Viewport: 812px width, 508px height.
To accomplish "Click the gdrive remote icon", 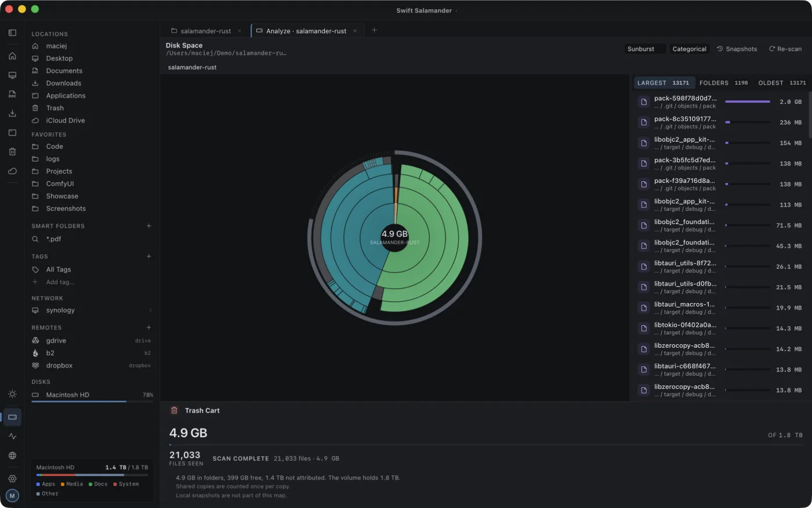I will [x=35, y=341].
